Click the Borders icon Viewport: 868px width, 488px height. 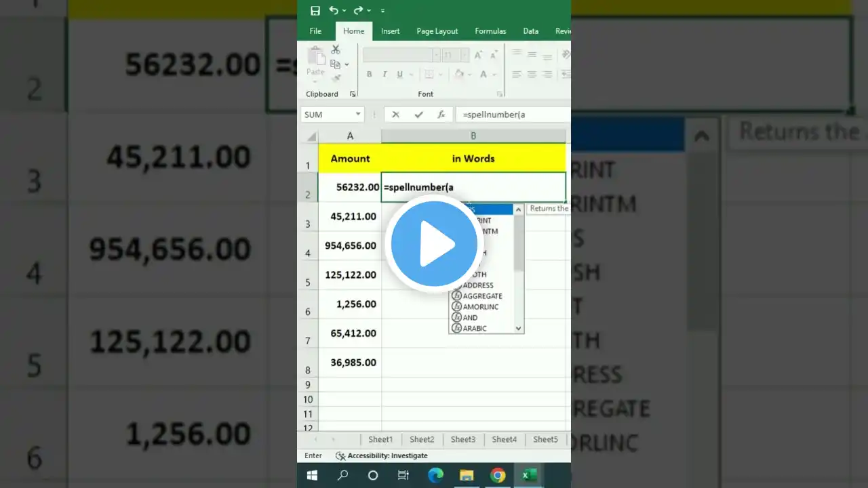coord(429,75)
